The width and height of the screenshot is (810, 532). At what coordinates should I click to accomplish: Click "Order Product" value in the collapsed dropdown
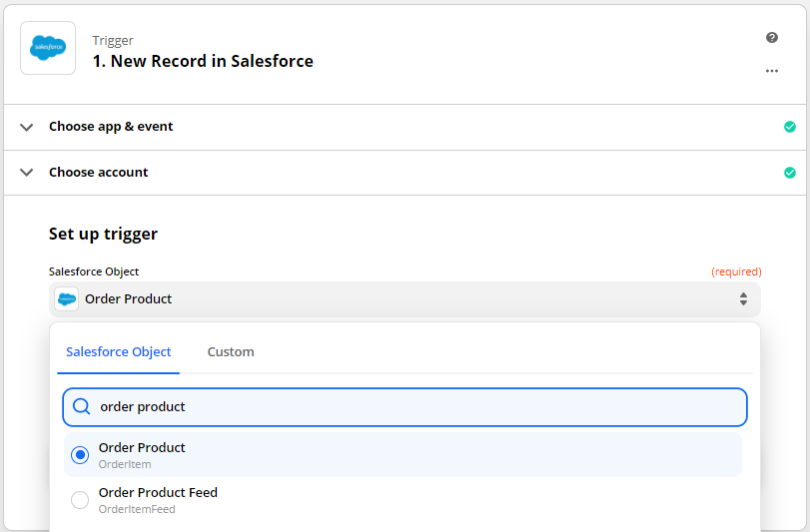(x=129, y=299)
